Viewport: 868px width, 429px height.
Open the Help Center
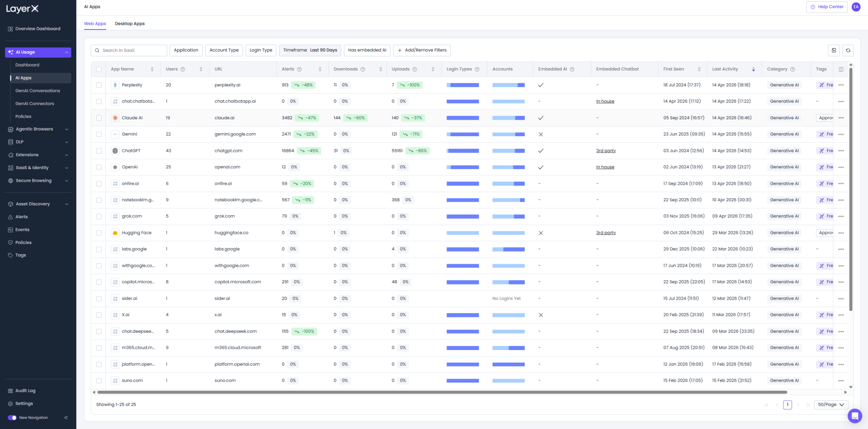point(827,7)
